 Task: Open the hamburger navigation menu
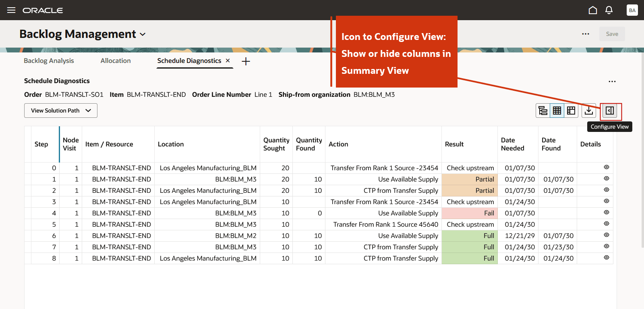click(11, 10)
